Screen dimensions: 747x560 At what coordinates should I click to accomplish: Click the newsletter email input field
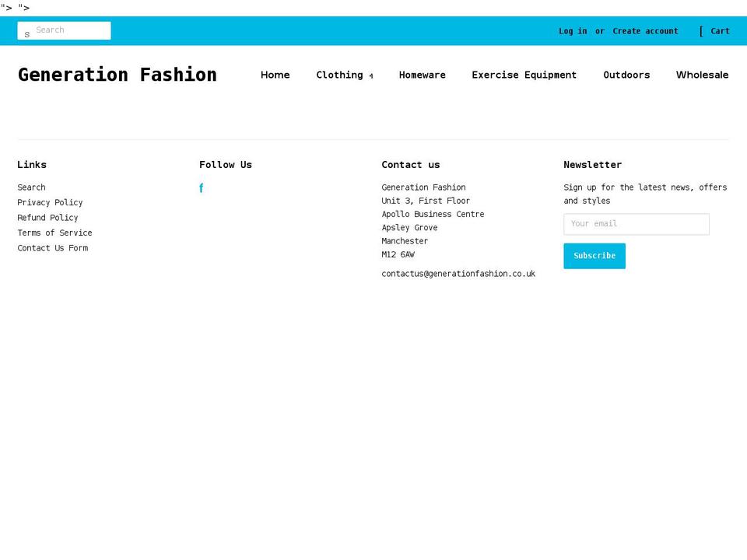click(x=636, y=224)
